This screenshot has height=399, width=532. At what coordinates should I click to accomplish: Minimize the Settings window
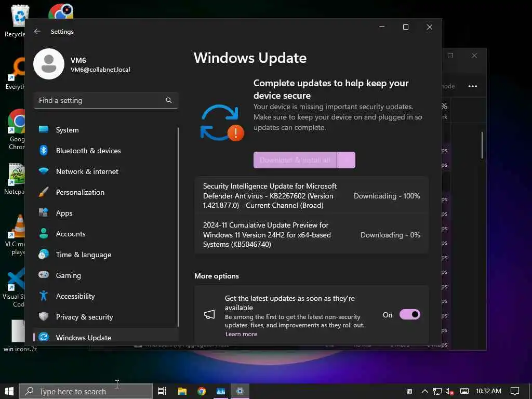tap(382, 27)
